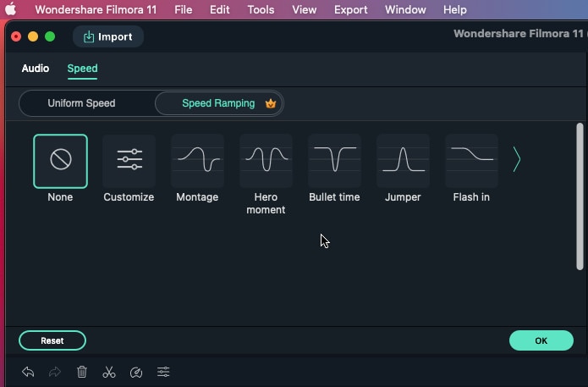This screenshot has height=387, width=588.
Task: Switch to Uniform Speed mode
Action: coord(81,103)
